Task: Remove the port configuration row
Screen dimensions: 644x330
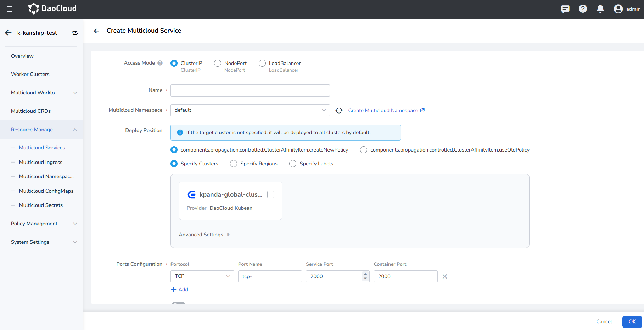Action: pyautogui.click(x=444, y=276)
